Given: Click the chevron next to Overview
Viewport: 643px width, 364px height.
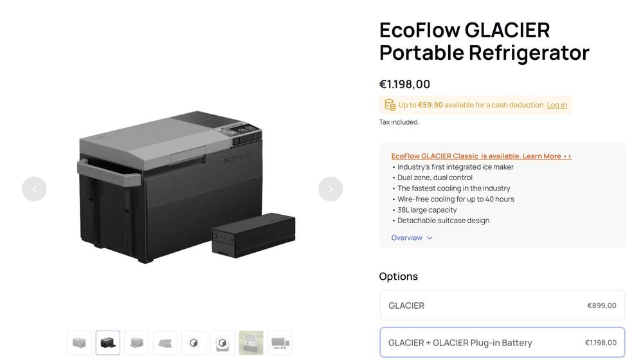Looking at the screenshot, I should (430, 238).
